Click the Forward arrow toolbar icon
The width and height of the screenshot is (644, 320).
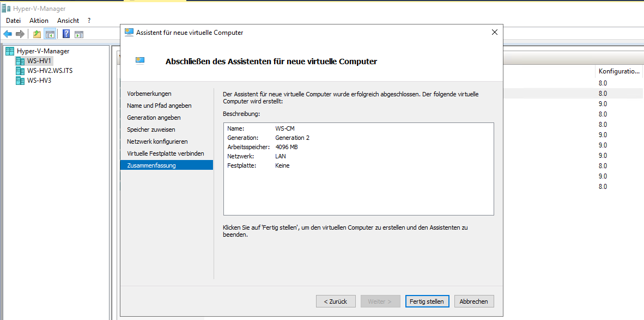tap(20, 34)
